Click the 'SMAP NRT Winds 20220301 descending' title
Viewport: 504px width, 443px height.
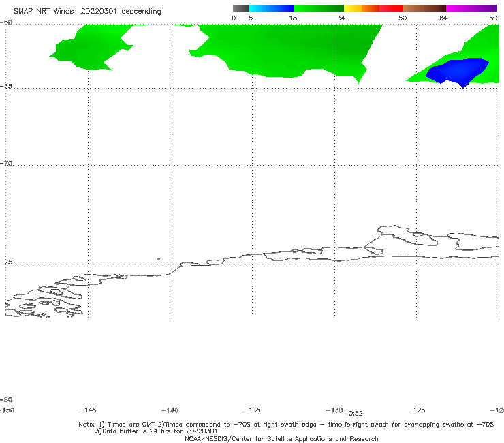(x=87, y=12)
